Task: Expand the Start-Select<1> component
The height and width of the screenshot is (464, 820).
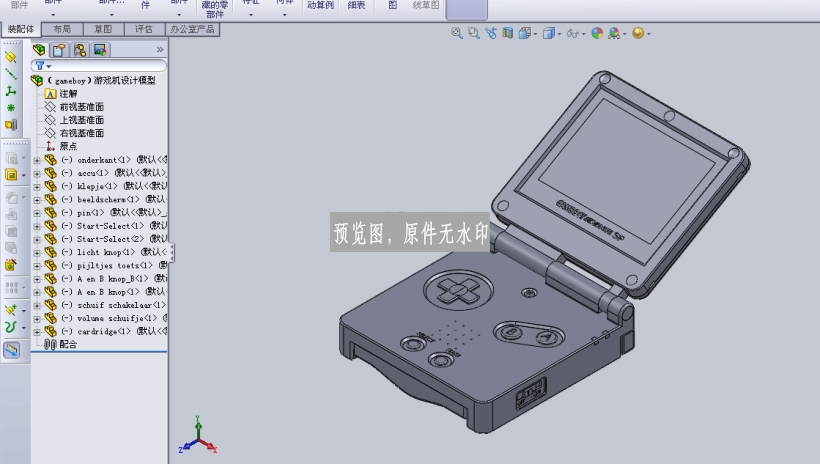Action: 37,227
